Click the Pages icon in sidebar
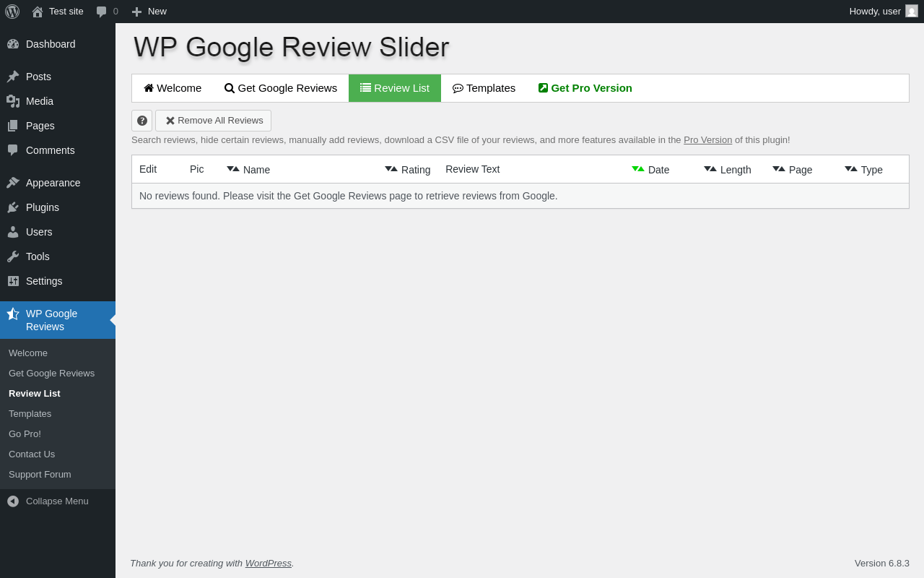The image size is (924, 578). tap(13, 126)
